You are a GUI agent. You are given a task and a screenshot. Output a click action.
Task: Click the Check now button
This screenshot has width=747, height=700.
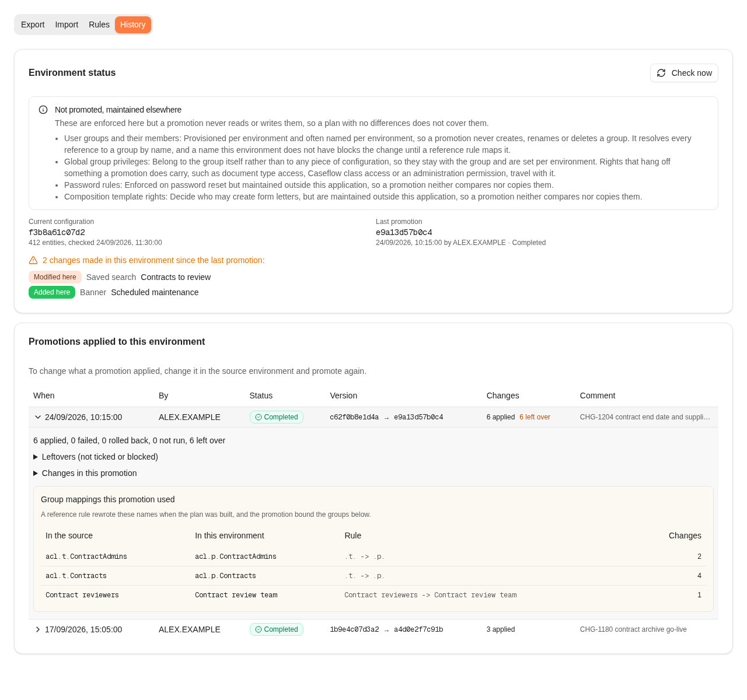tap(684, 73)
